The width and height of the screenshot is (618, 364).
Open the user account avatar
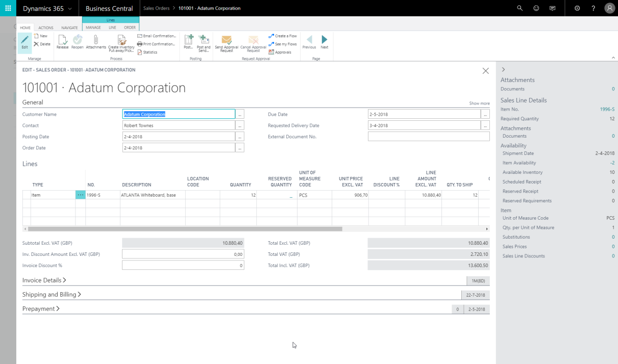point(609,8)
